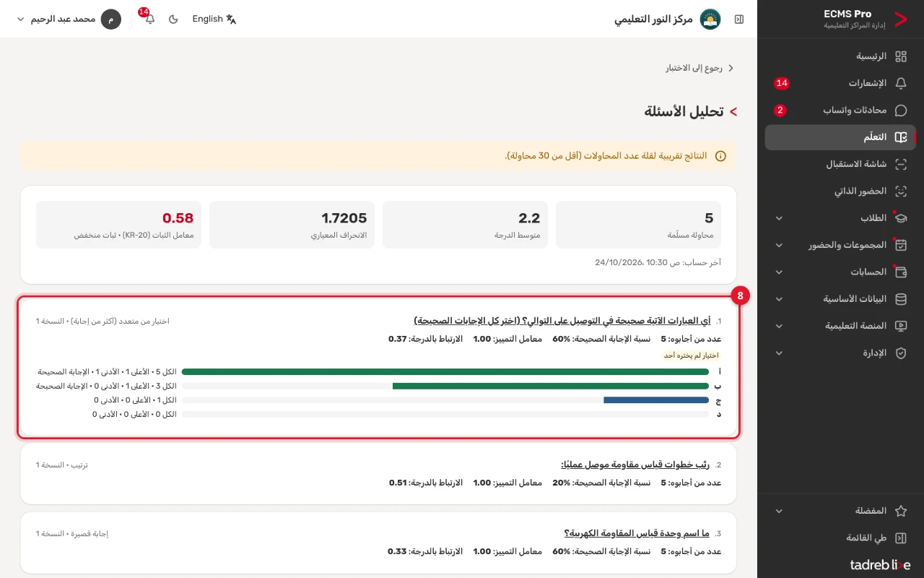Open محادثات واتساب menu item

[x=841, y=111]
